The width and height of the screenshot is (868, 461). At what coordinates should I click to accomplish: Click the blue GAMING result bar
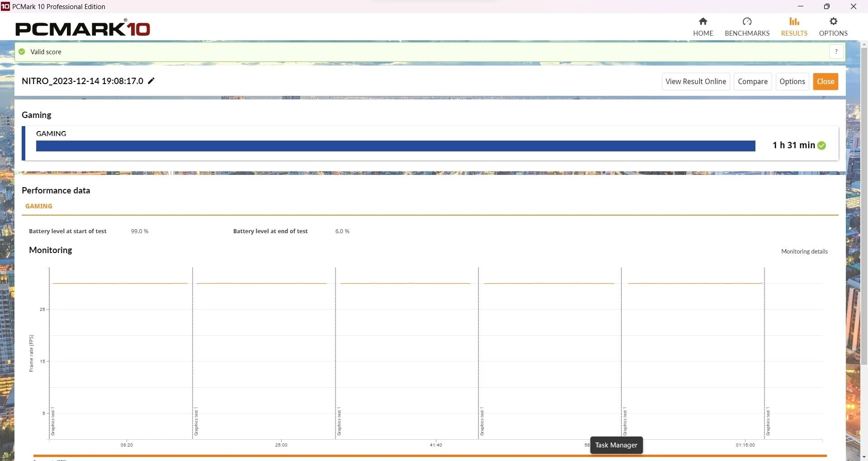pyautogui.click(x=396, y=146)
